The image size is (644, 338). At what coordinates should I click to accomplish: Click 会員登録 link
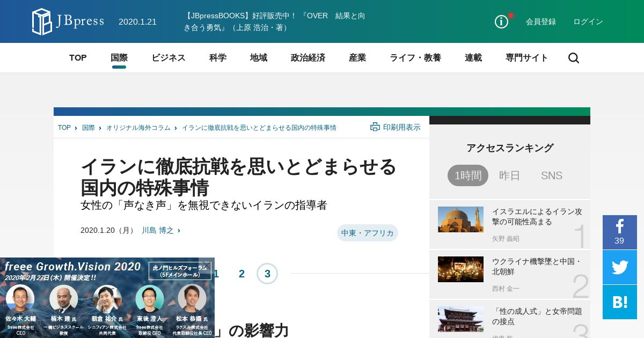click(541, 21)
